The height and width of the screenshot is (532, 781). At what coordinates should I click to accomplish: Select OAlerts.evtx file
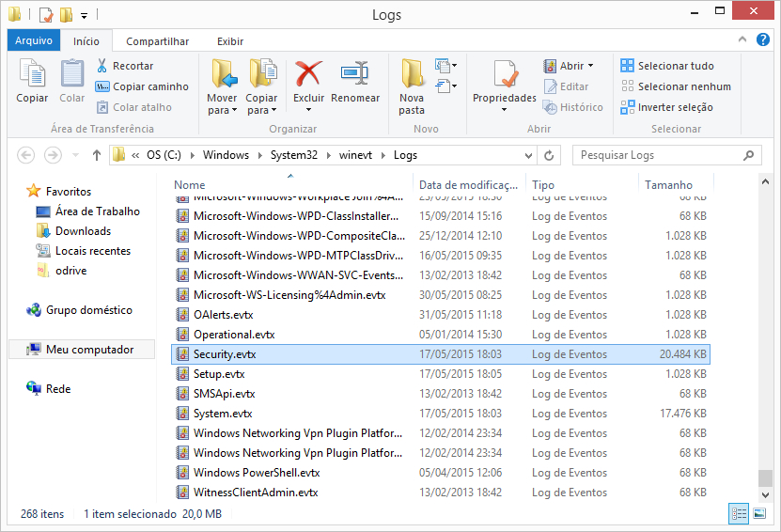pos(440,315)
